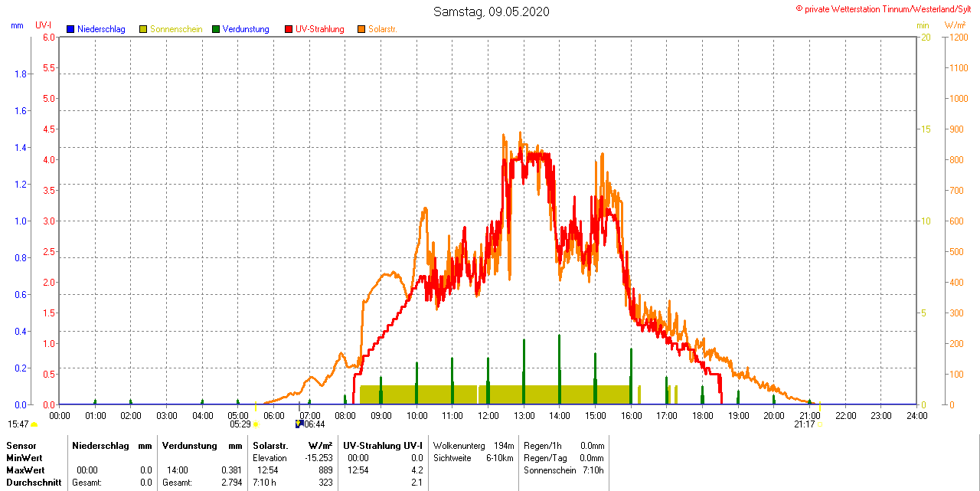Click the UV-Strahlung maximum value 4.2
The image size is (980, 491).
click(416, 470)
